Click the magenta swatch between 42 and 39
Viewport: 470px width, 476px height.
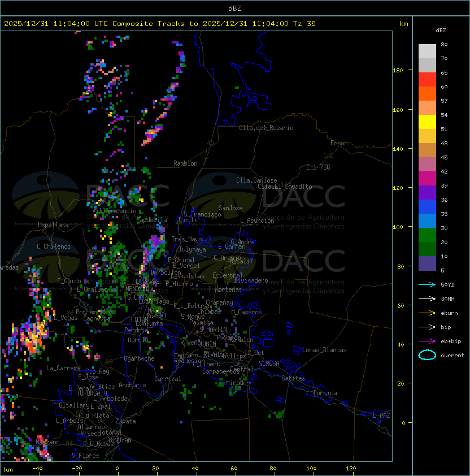point(427,178)
